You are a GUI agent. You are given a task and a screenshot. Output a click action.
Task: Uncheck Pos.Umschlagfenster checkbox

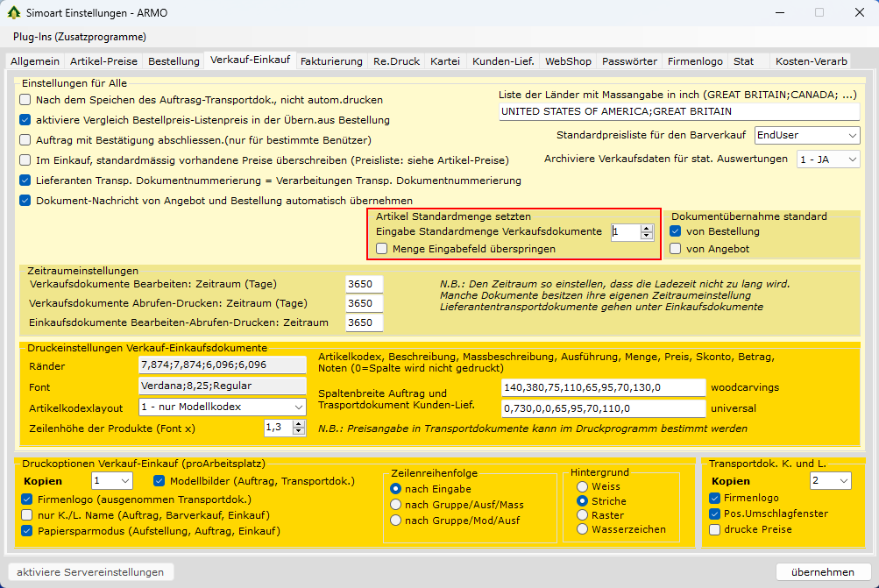click(x=715, y=514)
